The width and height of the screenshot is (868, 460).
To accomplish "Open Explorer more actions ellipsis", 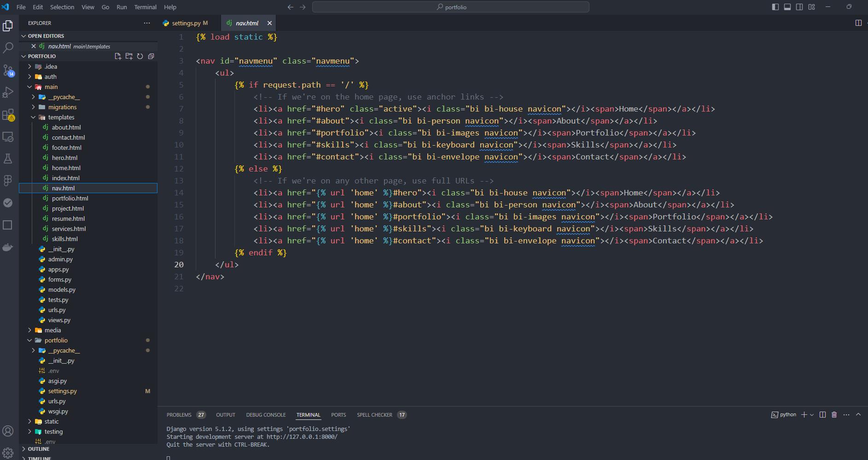I will click(147, 23).
